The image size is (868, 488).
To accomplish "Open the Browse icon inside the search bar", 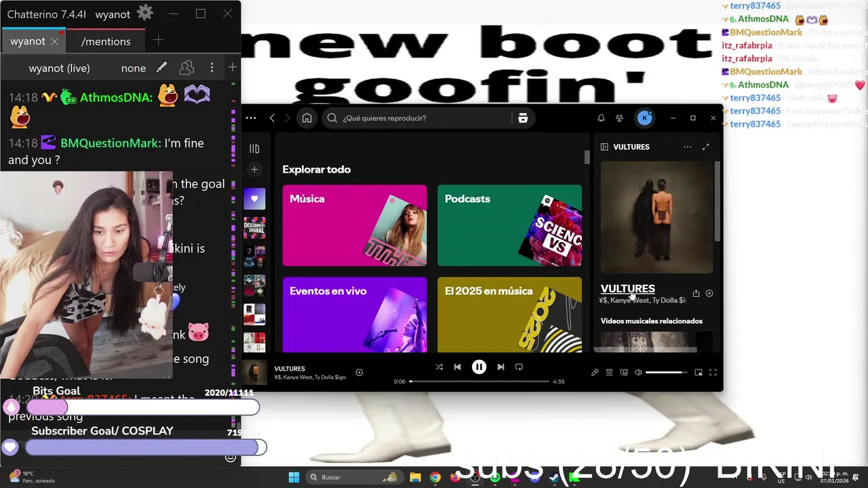I will pos(523,118).
